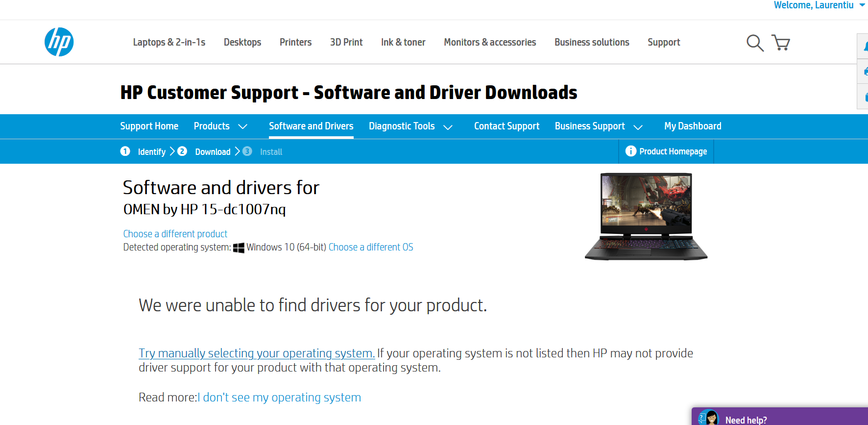The width and height of the screenshot is (868, 425).
Task: Open the Desktops menu
Action: 242,42
